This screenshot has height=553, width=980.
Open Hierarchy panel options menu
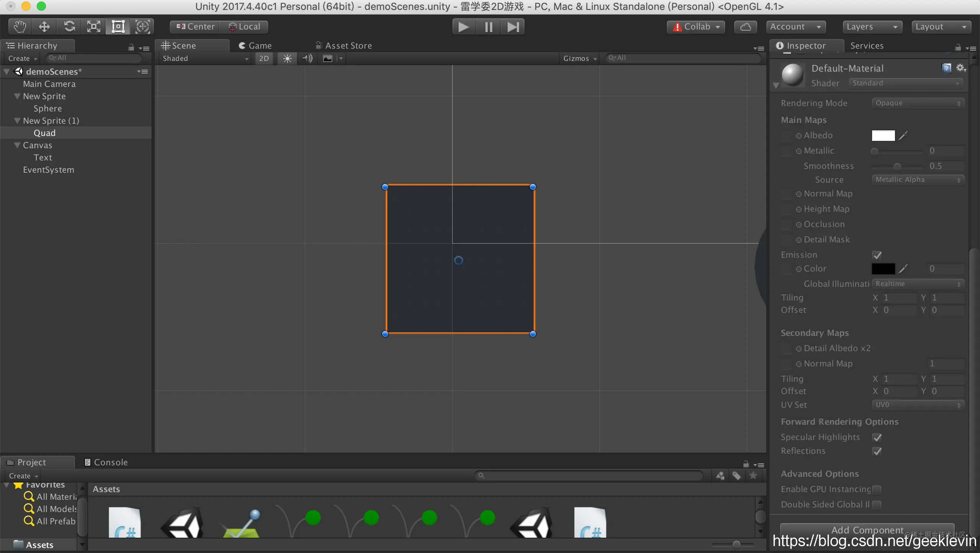pyautogui.click(x=144, y=48)
